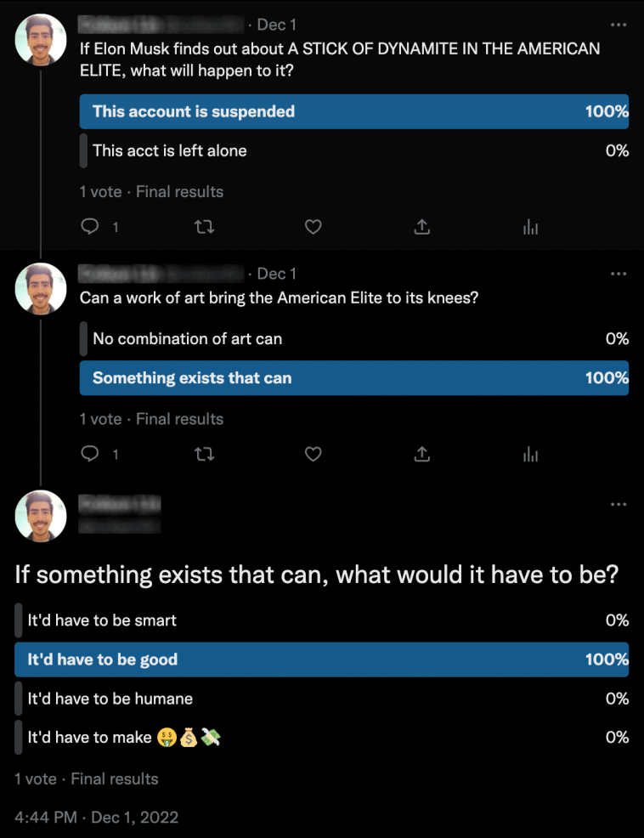Like the Elon Musk dynamite poll tweet
644x838 pixels.
[314, 227]
